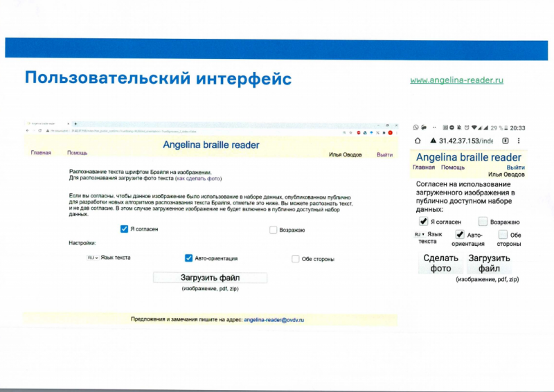Open 'Помощь' in the desktop navigation
Image resolution: width=554 pixels, height=392 pixels.
[77, 153]
